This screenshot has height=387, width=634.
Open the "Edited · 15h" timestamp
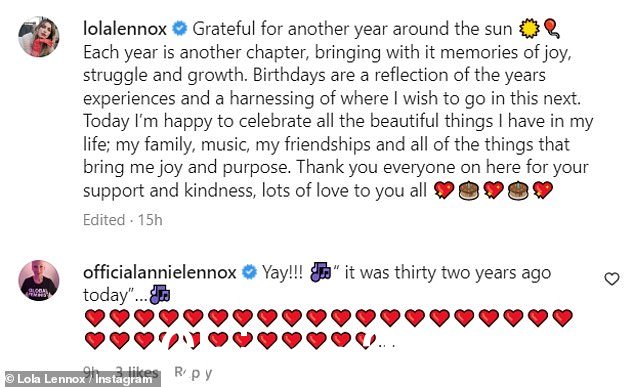tap(123, 220)
